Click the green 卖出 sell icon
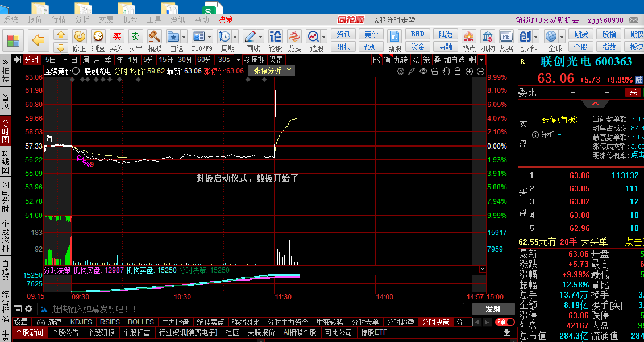644x342 pixels. (135, 41)
